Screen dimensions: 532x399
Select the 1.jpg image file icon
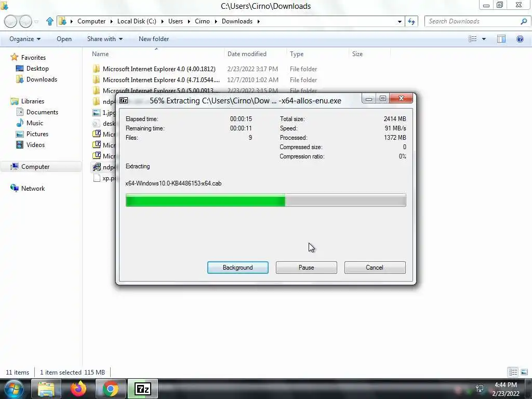coord(97,113)
